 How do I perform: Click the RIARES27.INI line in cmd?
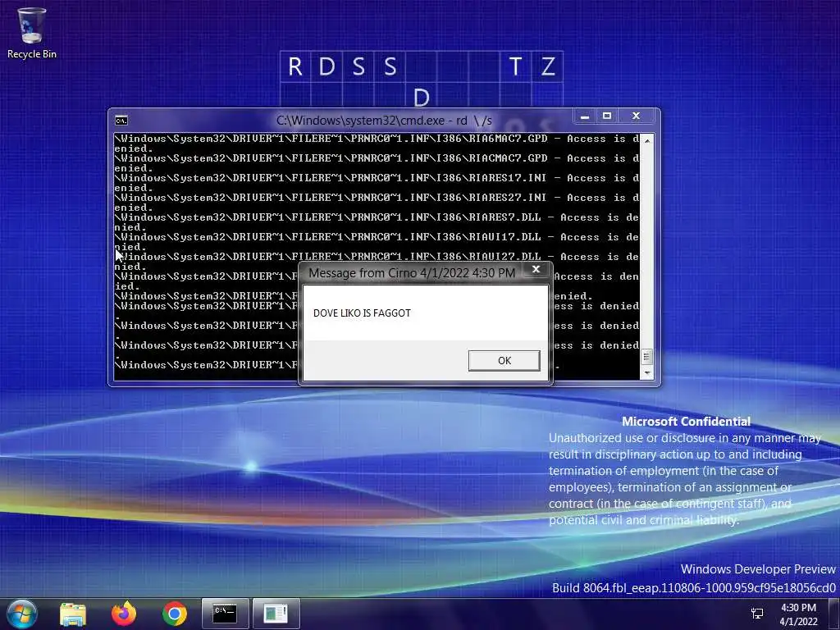tap(377, 203)
